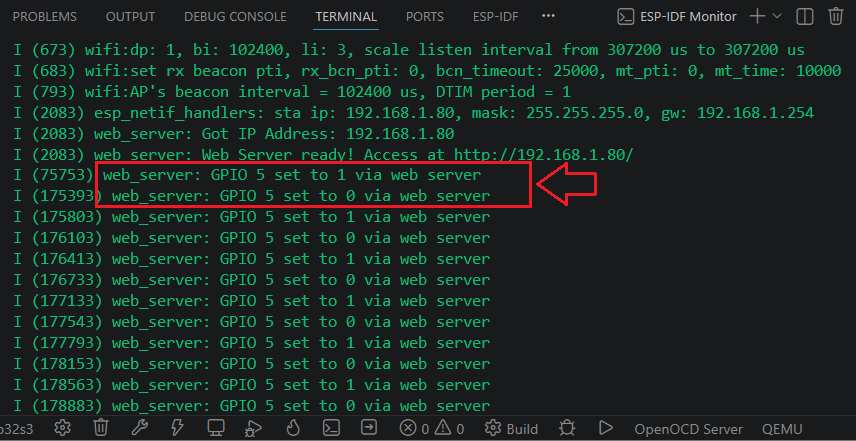The height and width of the screenshot is (441, 856).
Task: Click the Full Clean trash icon in status bar
Action: coord(101,428)
